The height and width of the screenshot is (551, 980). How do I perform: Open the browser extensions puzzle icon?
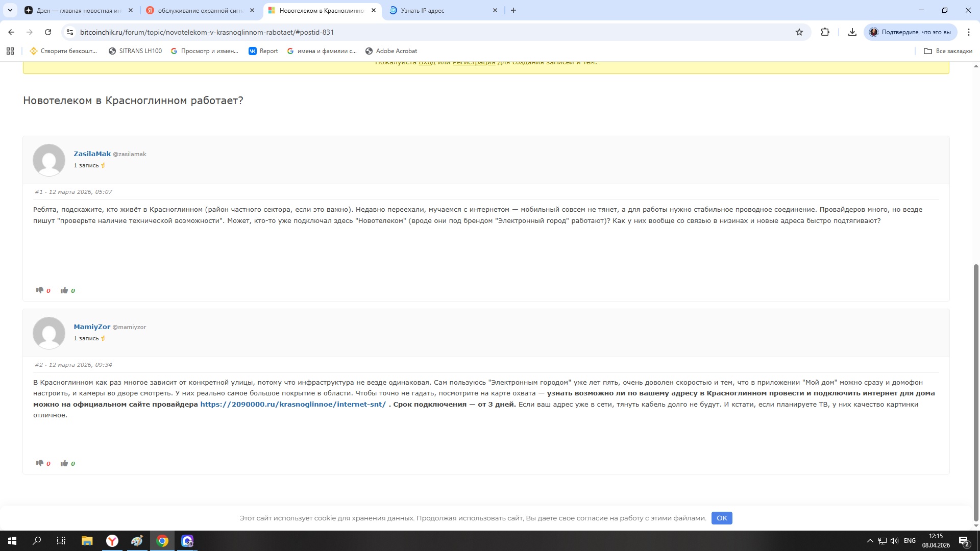pos(825,32)
